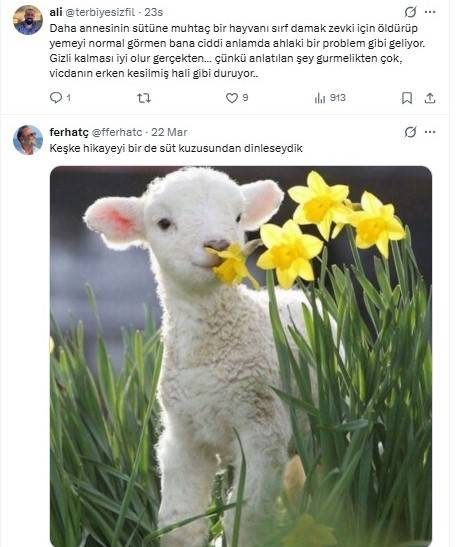Share ali's tweet via upload icon

(430, 98)
